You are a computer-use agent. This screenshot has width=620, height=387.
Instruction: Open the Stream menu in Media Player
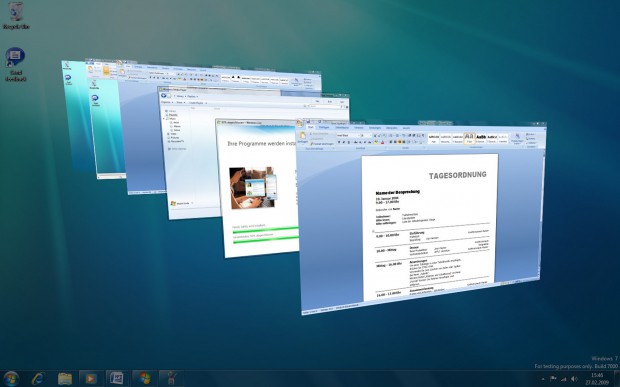[x=181, y=102]
